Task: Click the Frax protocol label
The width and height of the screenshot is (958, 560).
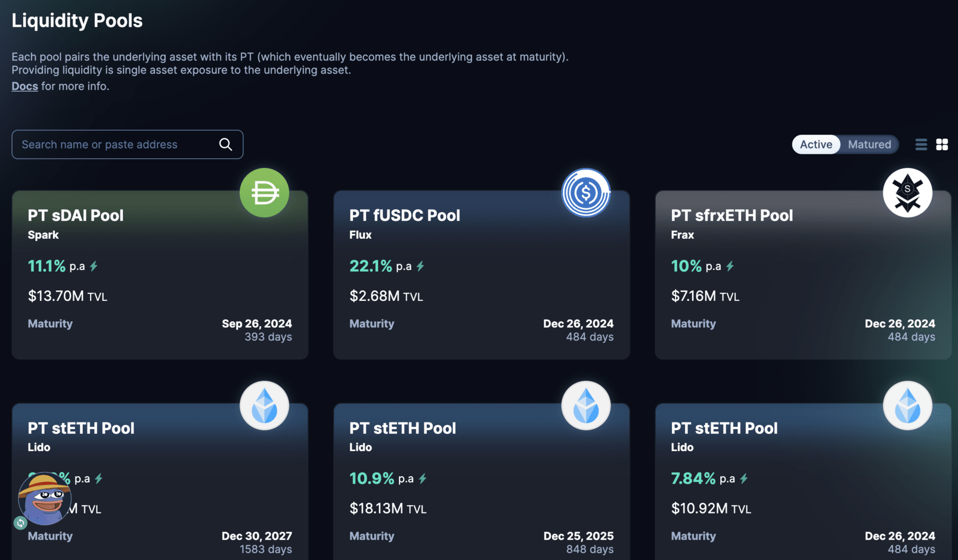Action: pyautogui.click(x=682, y=235)
